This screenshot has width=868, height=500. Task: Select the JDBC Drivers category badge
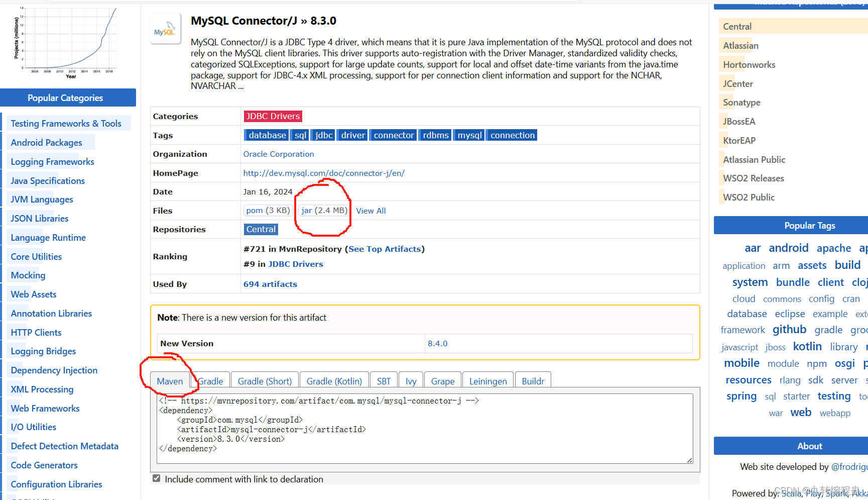click(x=273, y=116)
